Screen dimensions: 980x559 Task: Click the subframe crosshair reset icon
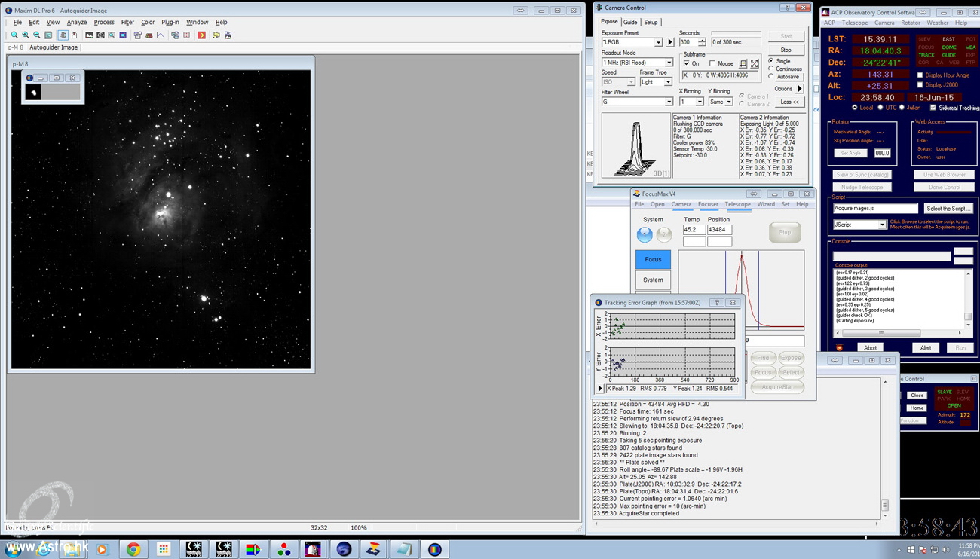point(755,64)
